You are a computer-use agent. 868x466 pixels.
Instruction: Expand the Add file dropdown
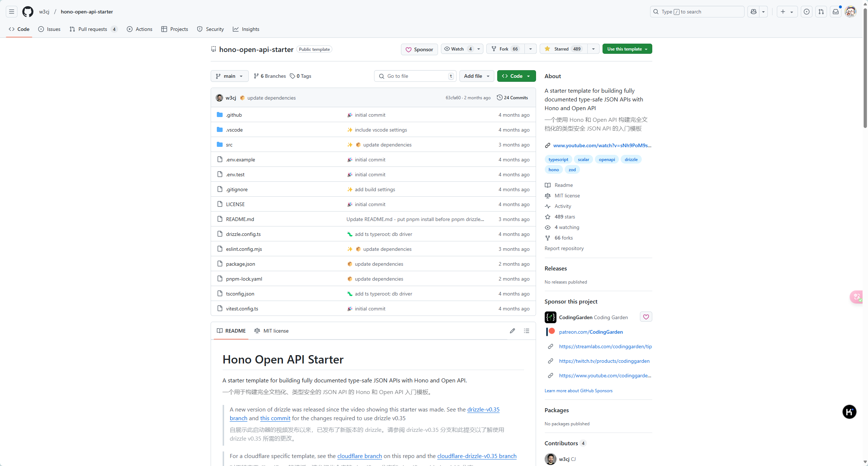coord(476,76)
